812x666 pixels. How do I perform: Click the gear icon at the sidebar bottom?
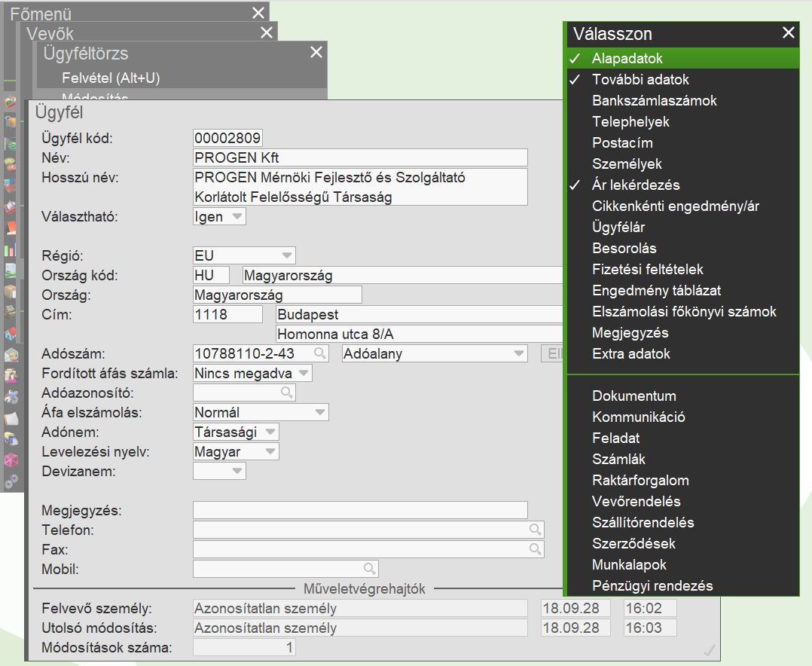11,481
